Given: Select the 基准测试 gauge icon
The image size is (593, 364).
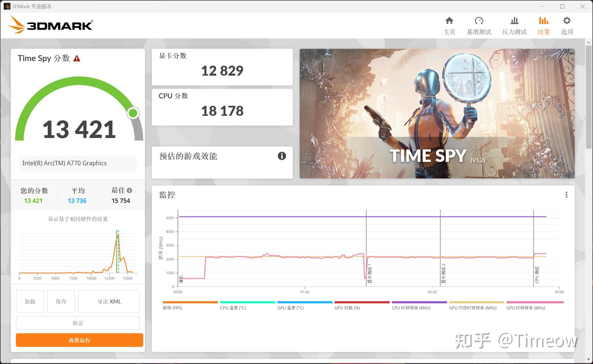Looking at the screenshot, I should [479, 25].
